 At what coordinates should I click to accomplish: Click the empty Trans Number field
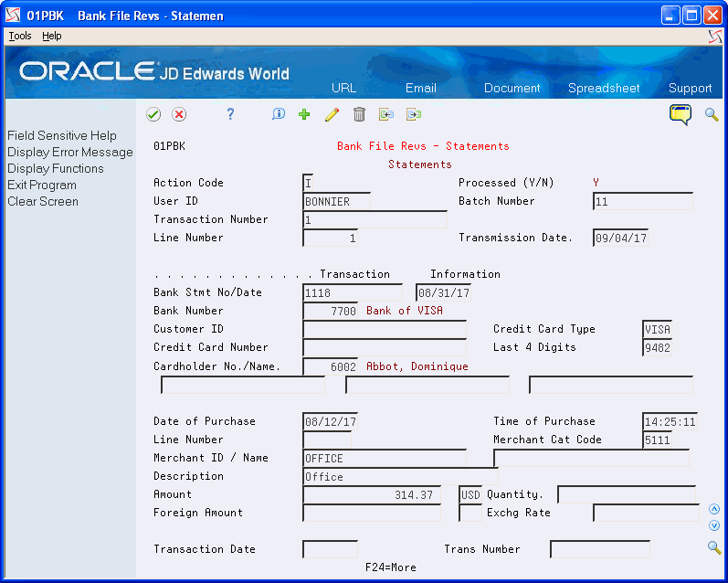pyautogui.click(x=600, y=549)
